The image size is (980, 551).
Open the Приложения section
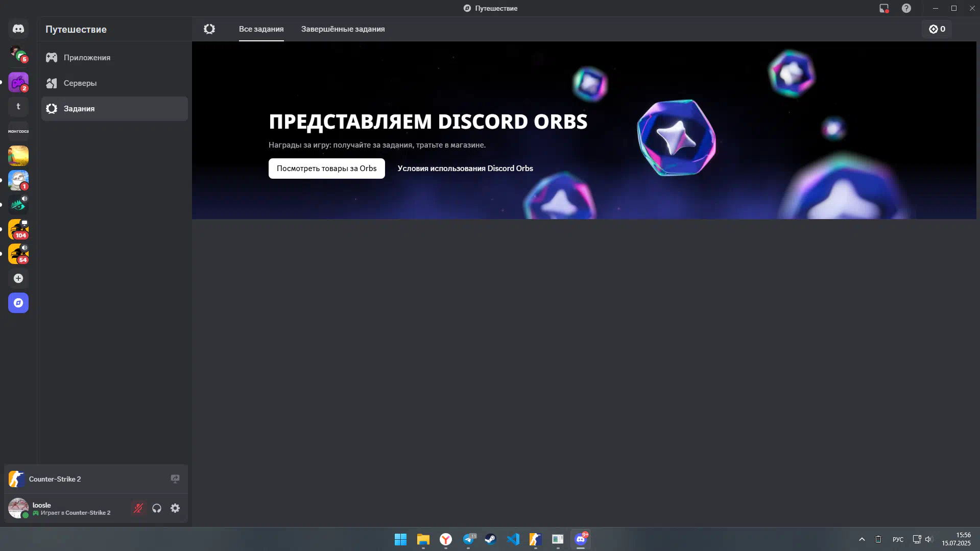(x=114, y=58)
